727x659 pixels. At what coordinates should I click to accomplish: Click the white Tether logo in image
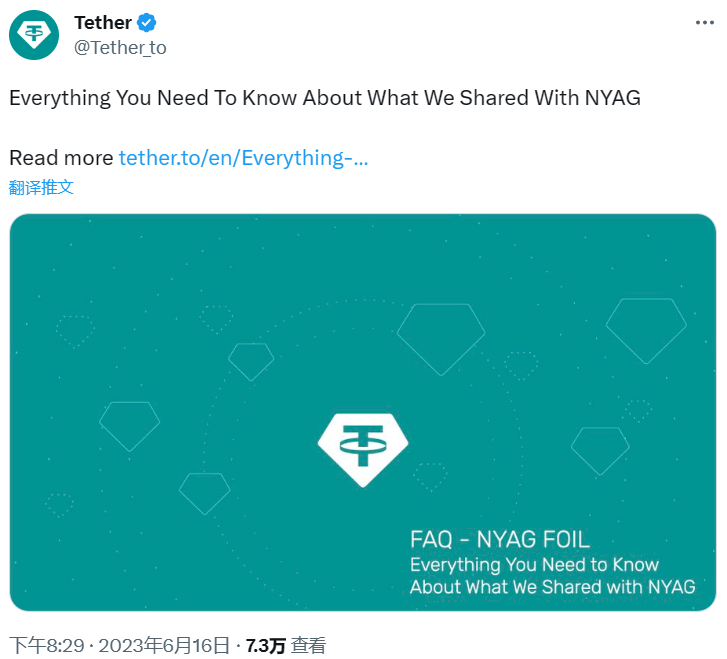pyautogui.click(x=363, y=450)
